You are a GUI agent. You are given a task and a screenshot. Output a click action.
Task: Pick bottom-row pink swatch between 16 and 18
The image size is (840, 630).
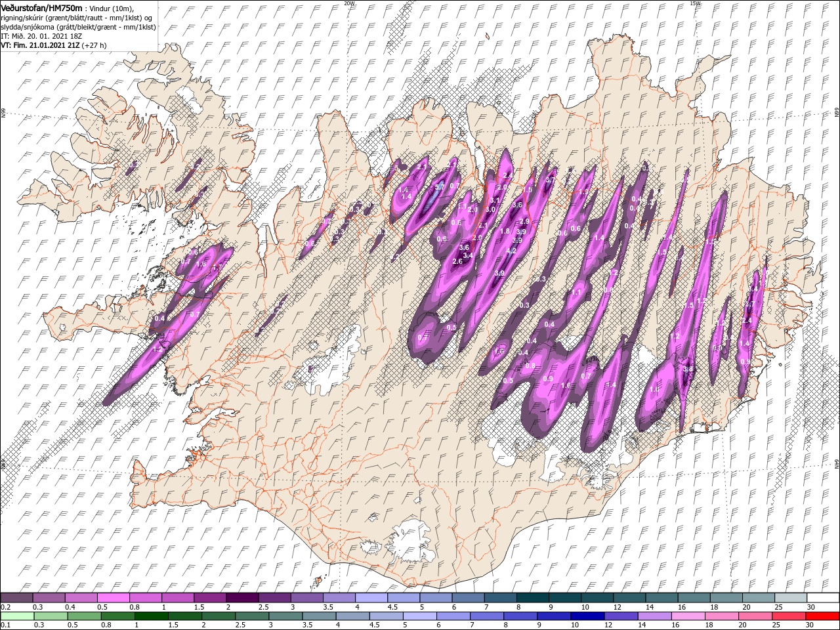pyautogui.click(x=688, y=616)
